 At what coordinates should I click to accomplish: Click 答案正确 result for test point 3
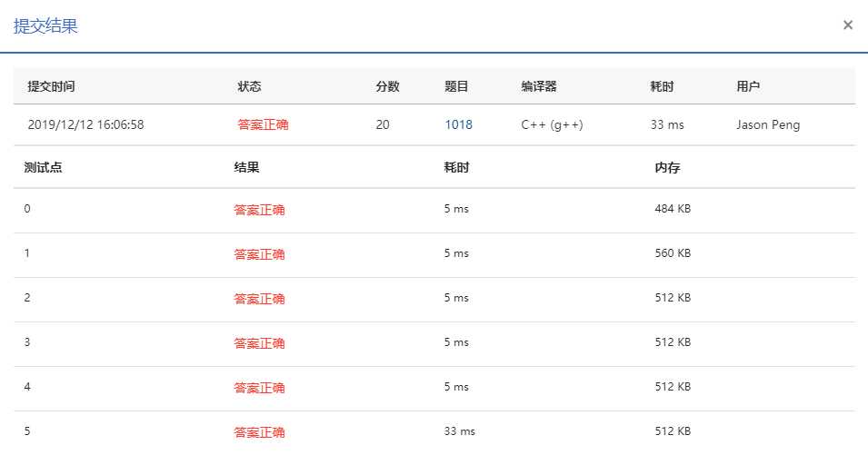[259, 343]
